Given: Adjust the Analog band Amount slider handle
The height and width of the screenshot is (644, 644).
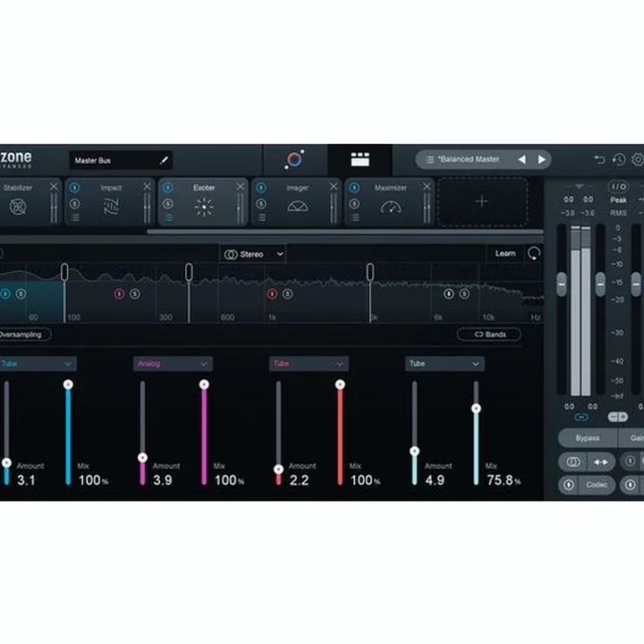Looking at the screenshot, I should point(142,458).
